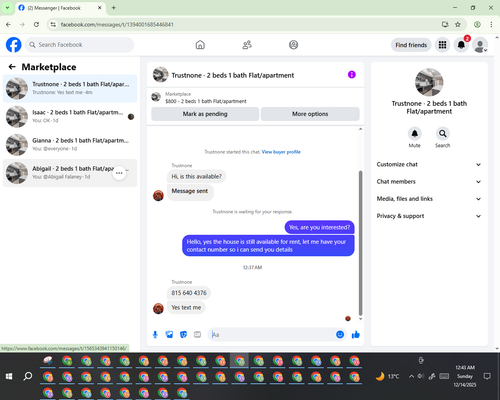Expand the Customize chat section
Screen dimensions: 500x400
[x=429, y=164]
